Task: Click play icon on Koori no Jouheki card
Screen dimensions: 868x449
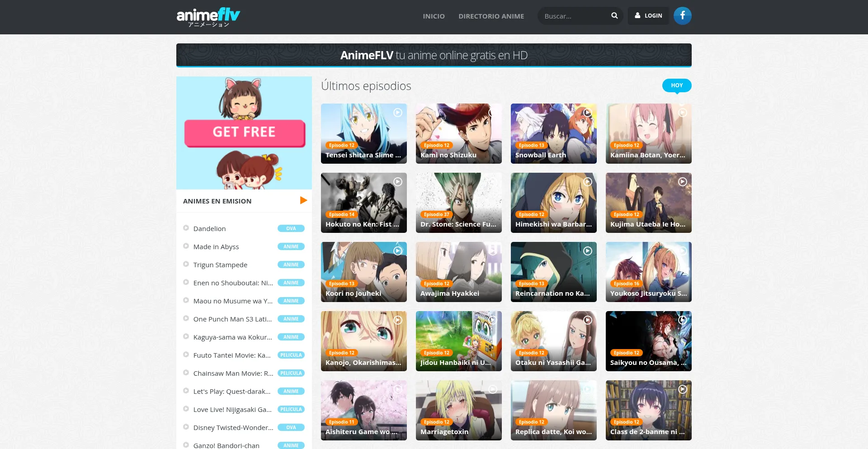Action: 398,251
